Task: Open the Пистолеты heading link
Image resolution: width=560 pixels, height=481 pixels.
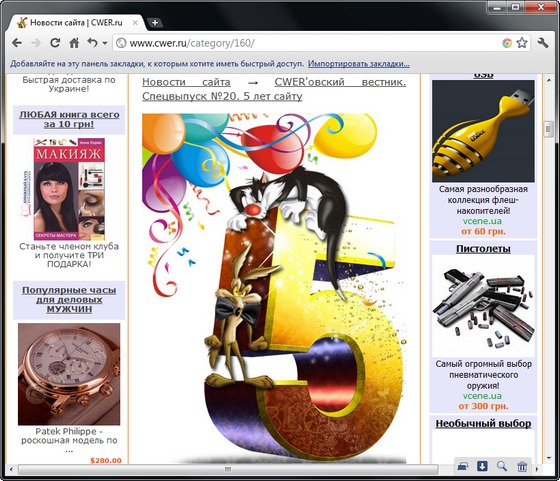Action: (483, 249)
